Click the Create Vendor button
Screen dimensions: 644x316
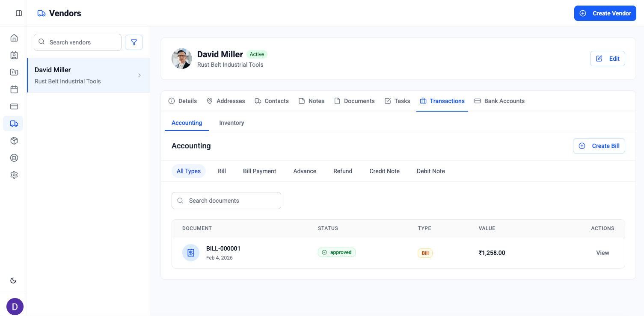[x=605, y=13]
